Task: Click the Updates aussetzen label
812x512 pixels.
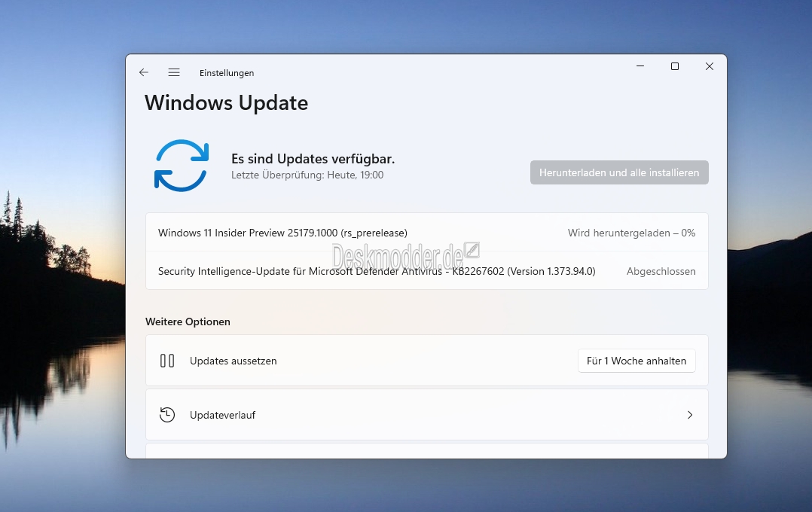Action: click(233, 361)
